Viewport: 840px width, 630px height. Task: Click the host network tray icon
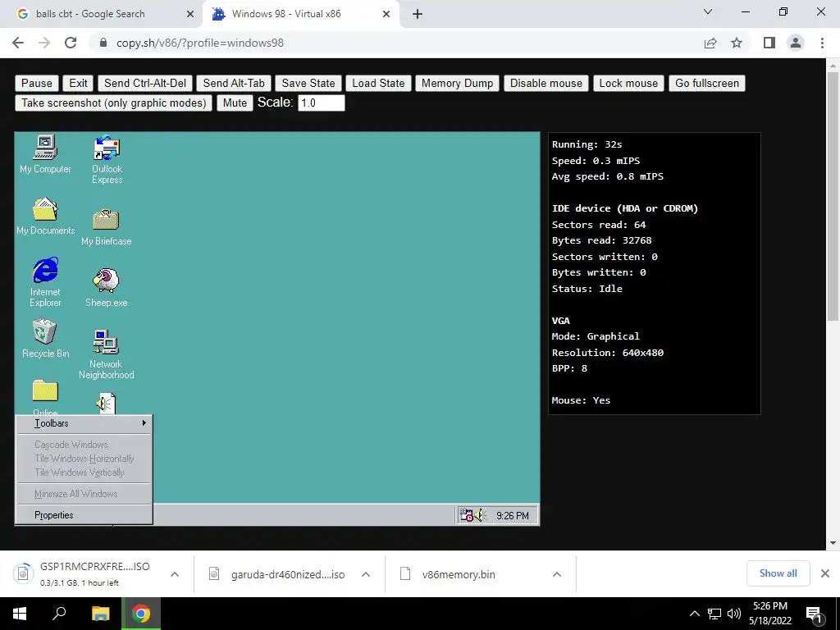click(714, 614)
